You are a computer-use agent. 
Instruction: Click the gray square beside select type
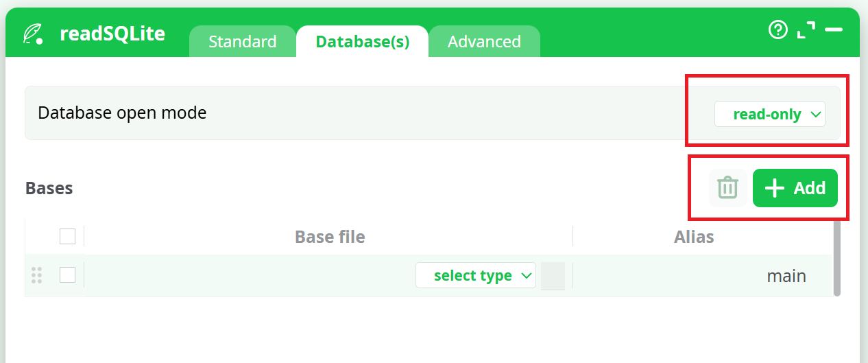[553, 276]
